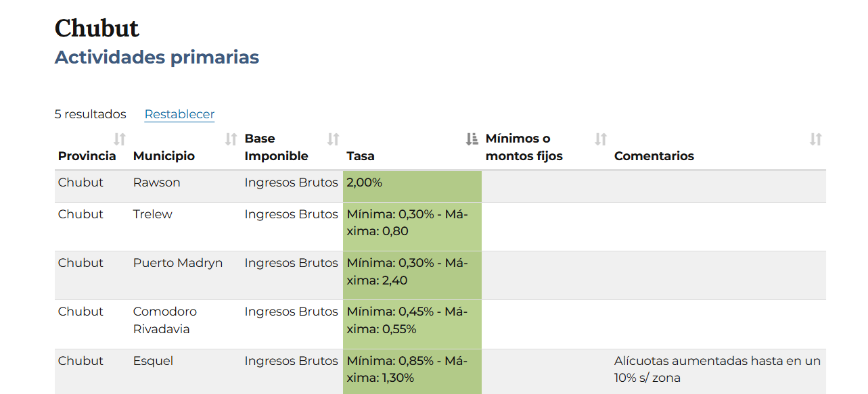Click the Chubut page title
This screenshot has width=868, height=394.
coord(97,28)
